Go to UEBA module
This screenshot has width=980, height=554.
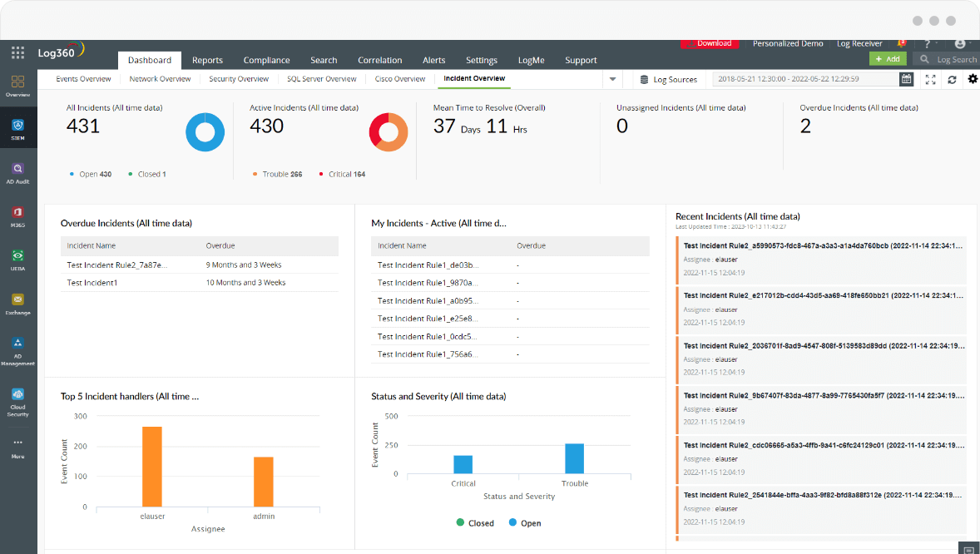tap(18, 259)
